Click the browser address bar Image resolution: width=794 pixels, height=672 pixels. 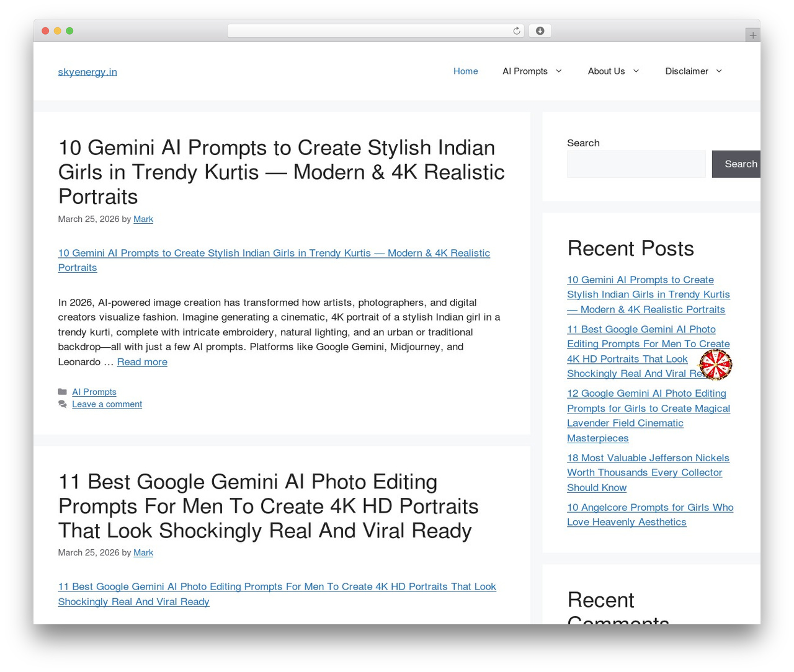[376, 31]
